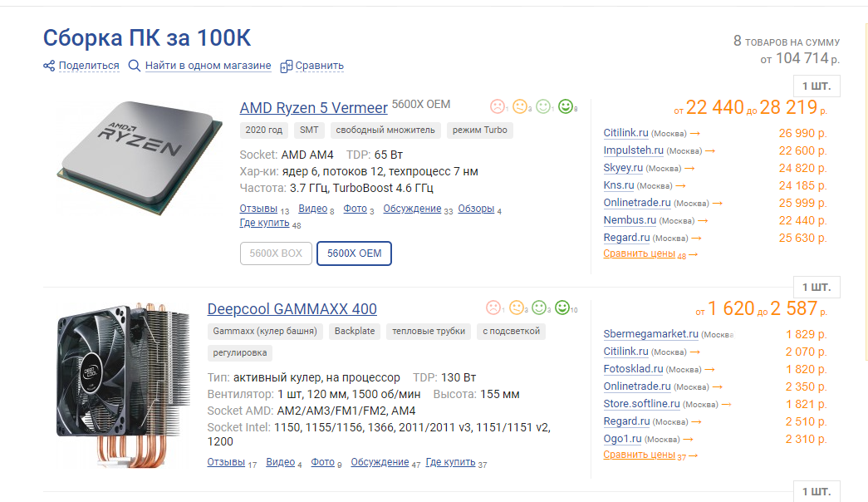Viewport: 868px width, 502px height.
Task: Click the share icon beside Поделиться
Action: [x=49, y=66]
